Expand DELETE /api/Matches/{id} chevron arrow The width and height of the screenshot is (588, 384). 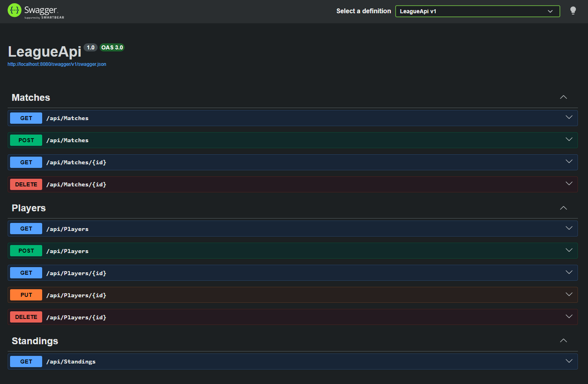point(569,184)
